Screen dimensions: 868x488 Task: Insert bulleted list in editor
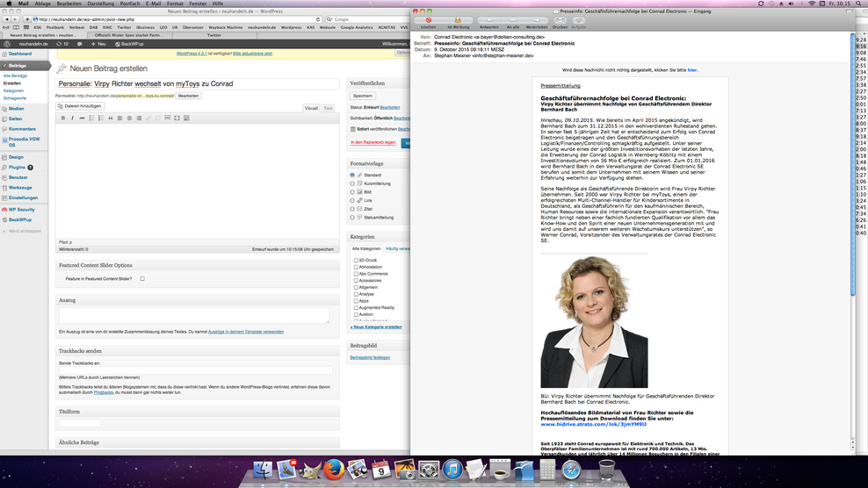(x=91, y=118)
